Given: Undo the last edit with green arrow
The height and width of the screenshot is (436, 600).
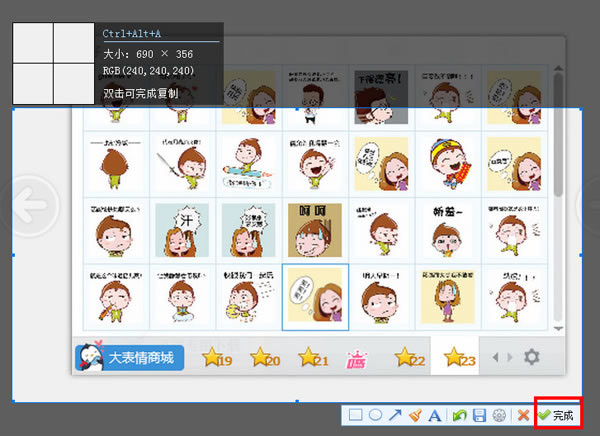Looking at the screenshot, I should pos(459,416).
